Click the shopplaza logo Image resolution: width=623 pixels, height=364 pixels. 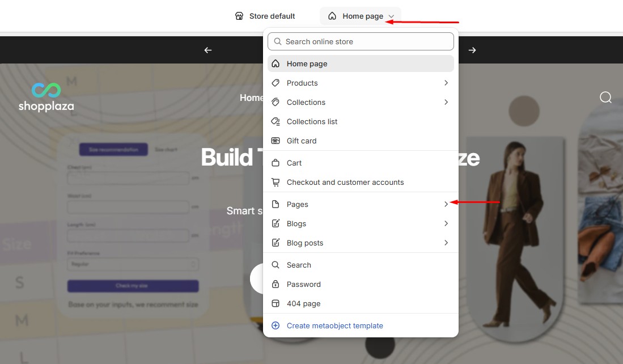tap(46, 97)
